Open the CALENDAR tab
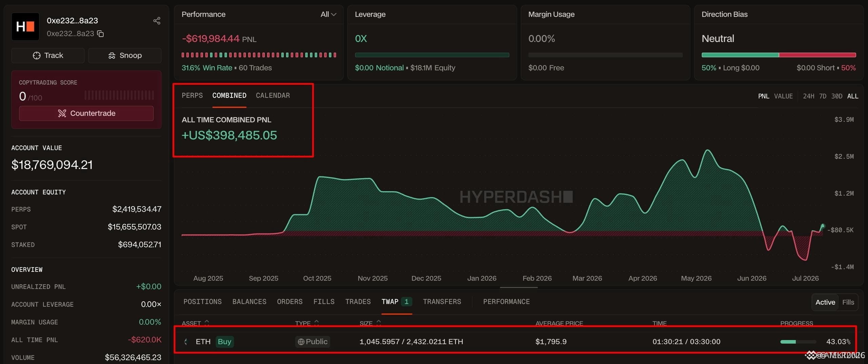This screenshot has width=868, height=364. tap(273, 95)
